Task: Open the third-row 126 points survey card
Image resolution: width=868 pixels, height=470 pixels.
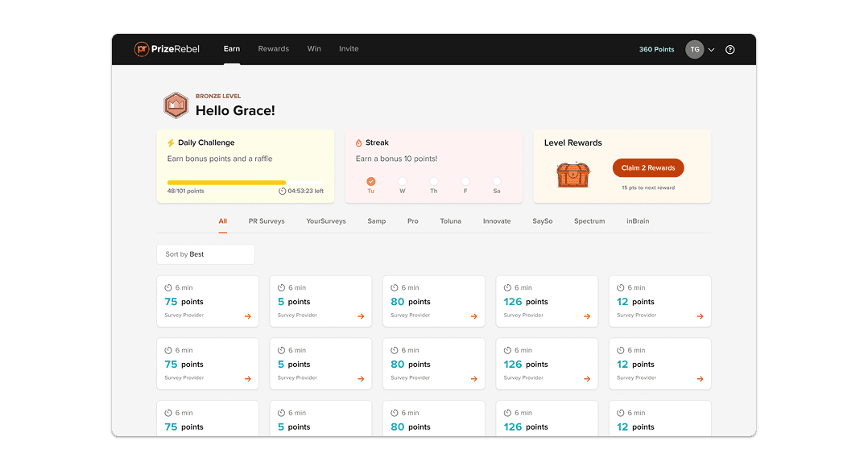Action: pos(547,418)
